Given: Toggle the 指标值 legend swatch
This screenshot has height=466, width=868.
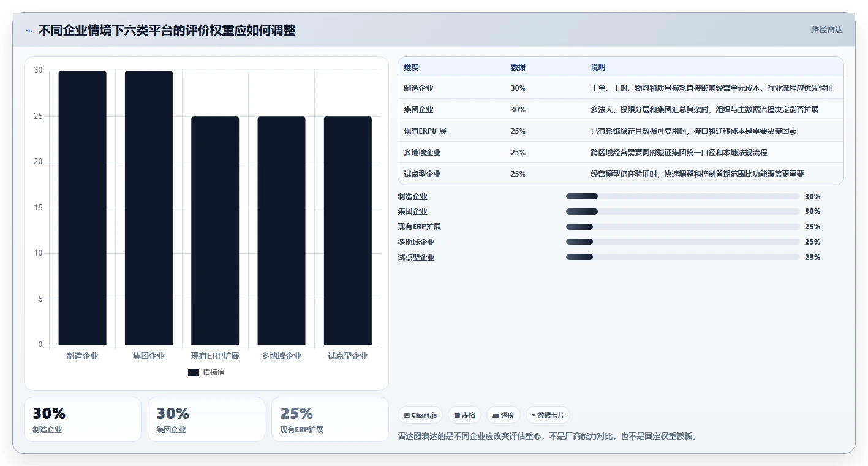Looking at the screenshot, I should coord(194,373).
